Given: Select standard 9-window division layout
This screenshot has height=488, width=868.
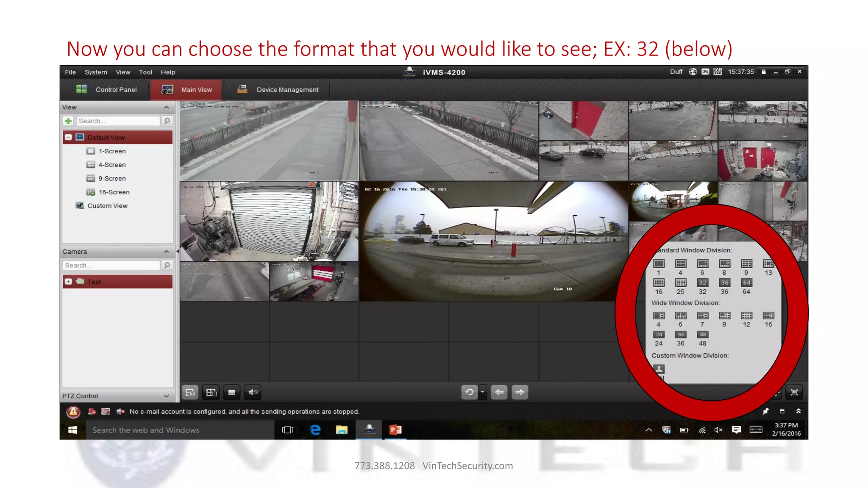Looking at the screenshot, I should click(746, 264).
